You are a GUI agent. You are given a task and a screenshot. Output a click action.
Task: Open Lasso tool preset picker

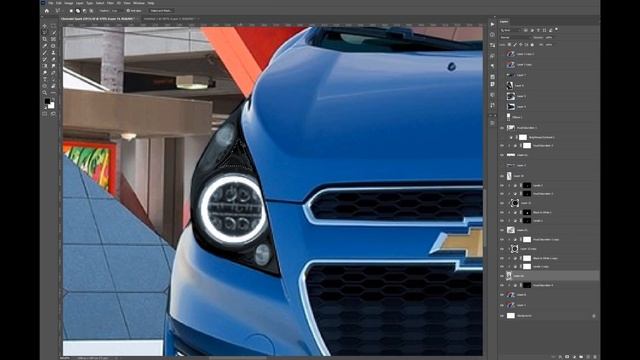coord(59,11)
